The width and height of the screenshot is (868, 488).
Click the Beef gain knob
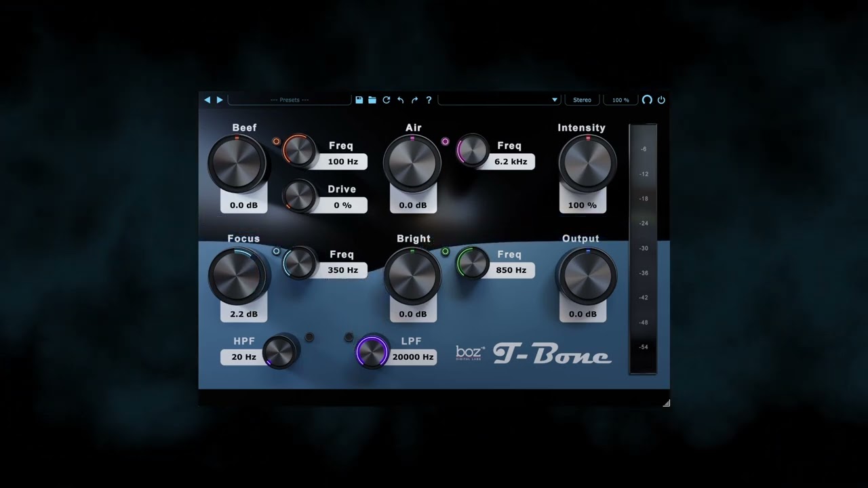(x=237, y=163)
